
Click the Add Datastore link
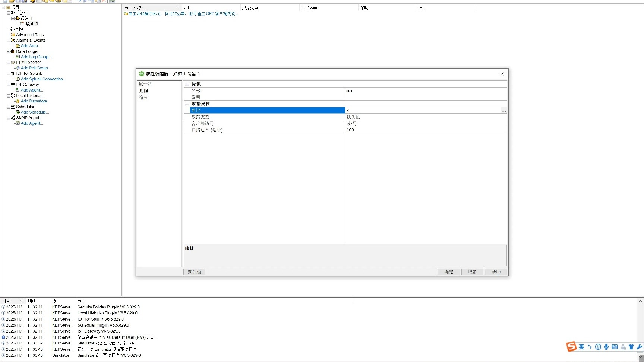pos(34,101)
